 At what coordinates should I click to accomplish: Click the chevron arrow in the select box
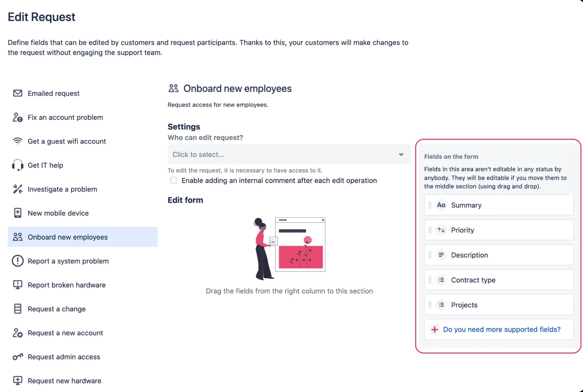click(x=401, y=155)
